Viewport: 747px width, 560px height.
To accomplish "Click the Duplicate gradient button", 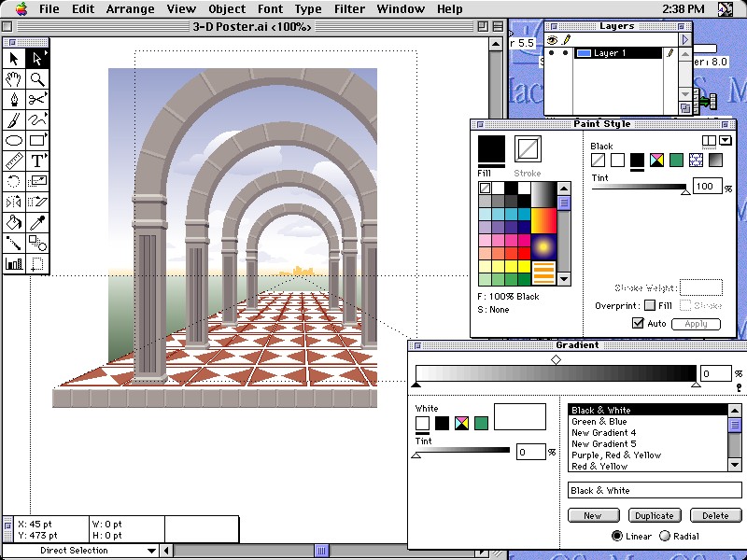I will click(654, 515).
